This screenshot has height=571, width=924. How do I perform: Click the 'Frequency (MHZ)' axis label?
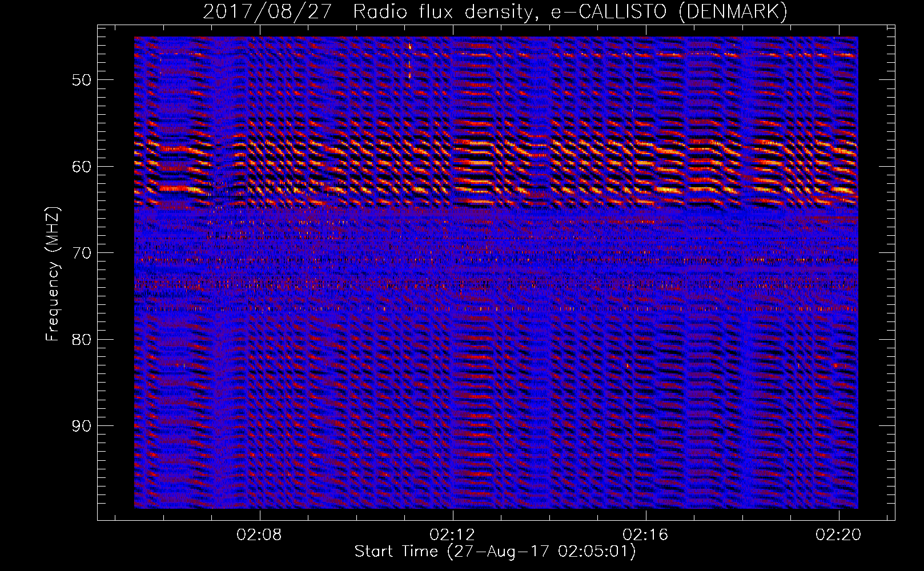[x=53, y=274]
